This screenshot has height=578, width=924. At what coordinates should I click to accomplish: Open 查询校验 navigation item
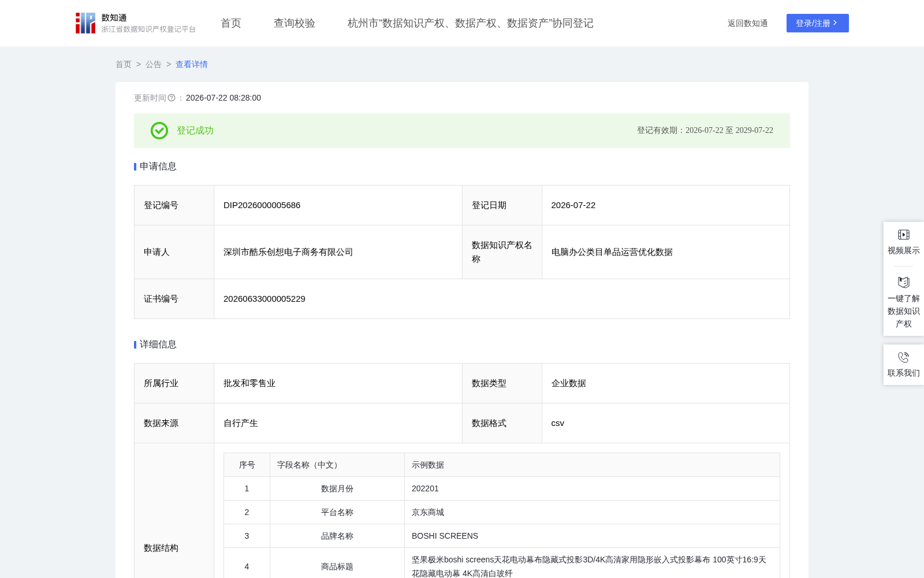[295, 23]
